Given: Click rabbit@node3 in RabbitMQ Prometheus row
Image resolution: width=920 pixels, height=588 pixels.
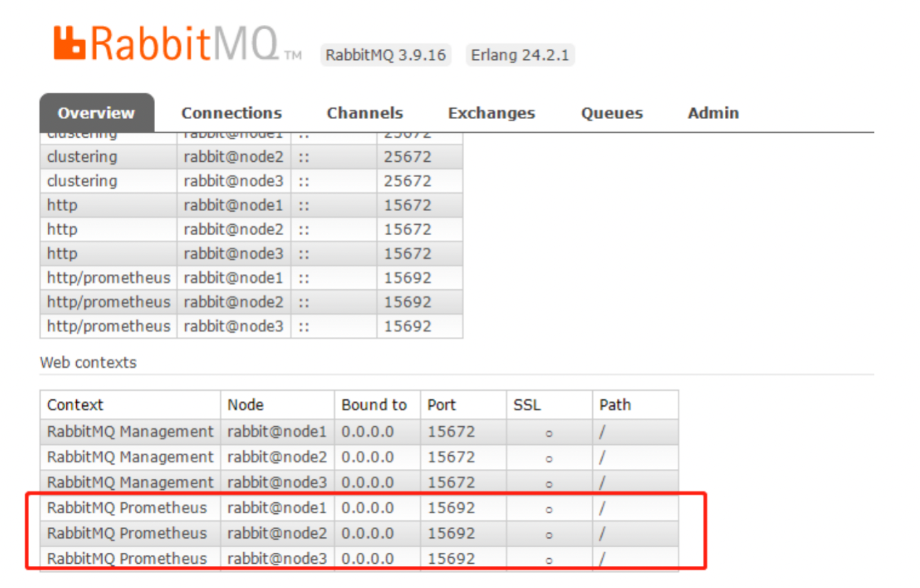Looking at the screenshot, I should coord(277,558).
